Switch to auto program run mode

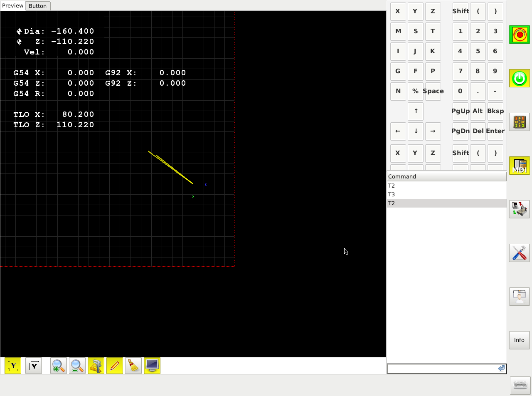520,209
